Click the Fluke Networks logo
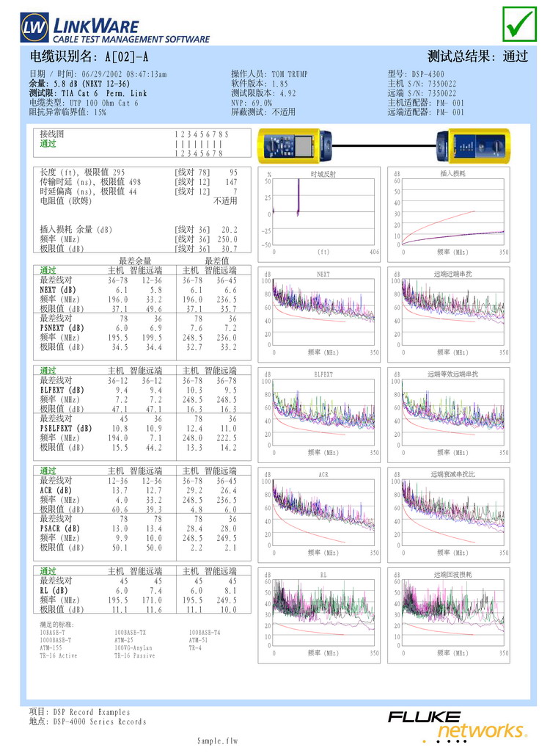Viewport: 550px width, 756px height. [457, 724]
